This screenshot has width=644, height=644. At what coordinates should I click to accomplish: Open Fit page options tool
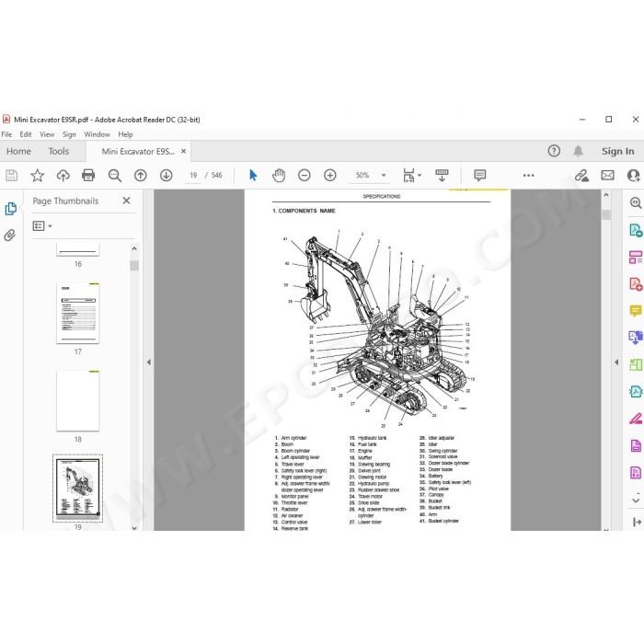[408, 176]
